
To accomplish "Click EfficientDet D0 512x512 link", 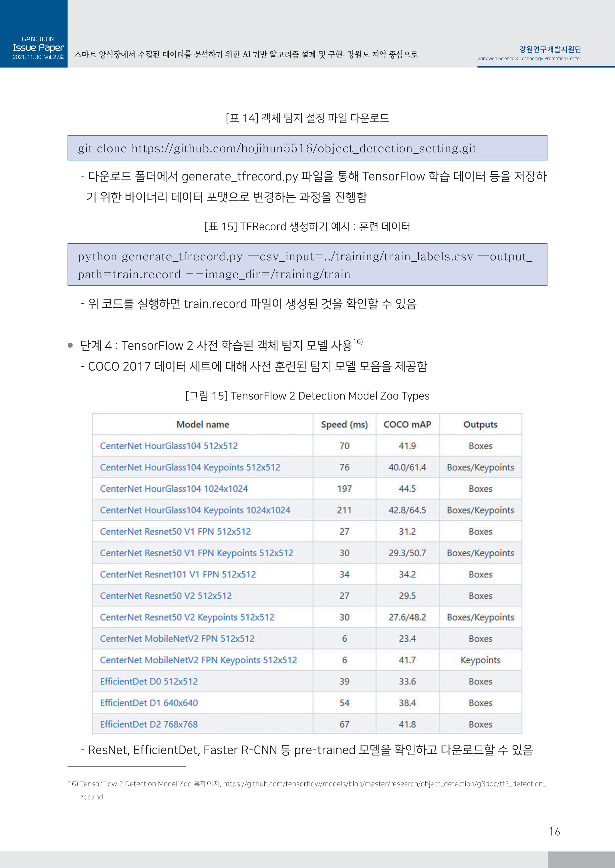I will click(x=148, y=681).
